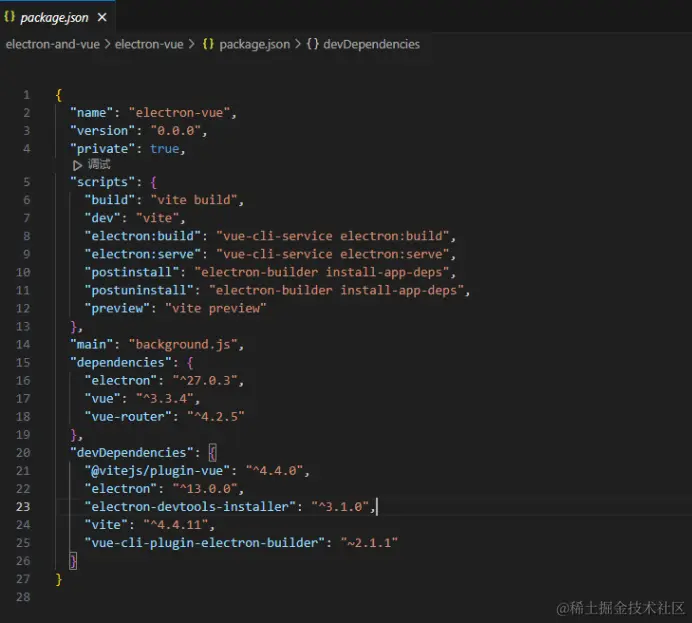Click the true value of private
The image size is (692, 623).
pyautogui.click(x=165, y=149)
